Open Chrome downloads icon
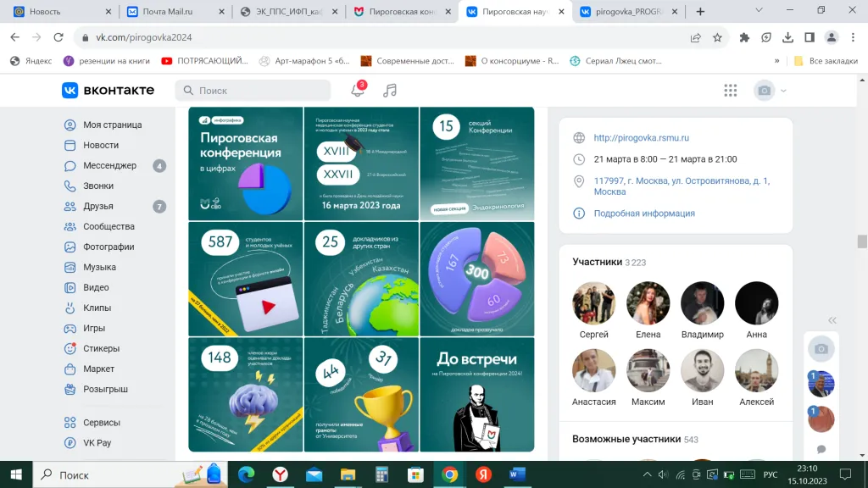The width and height of the screenshot is (868, 488). pyautogui.click(x=787, y=37)
